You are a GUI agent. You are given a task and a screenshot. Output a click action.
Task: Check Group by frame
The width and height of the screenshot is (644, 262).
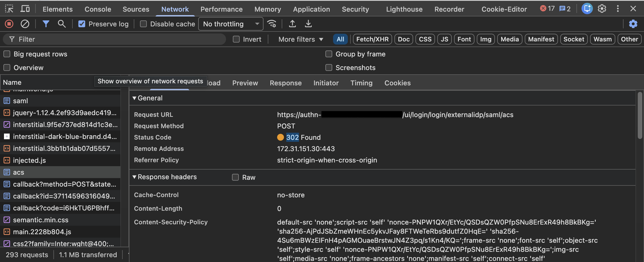click(x=329, y=54)
